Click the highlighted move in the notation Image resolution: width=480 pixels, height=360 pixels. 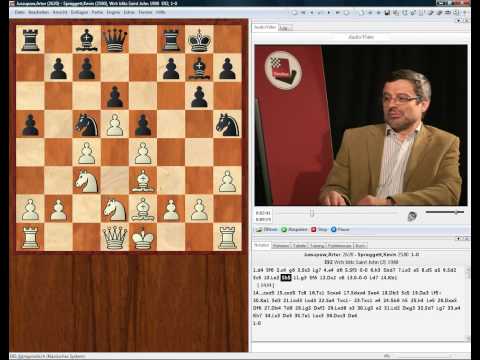coord(286,277)
